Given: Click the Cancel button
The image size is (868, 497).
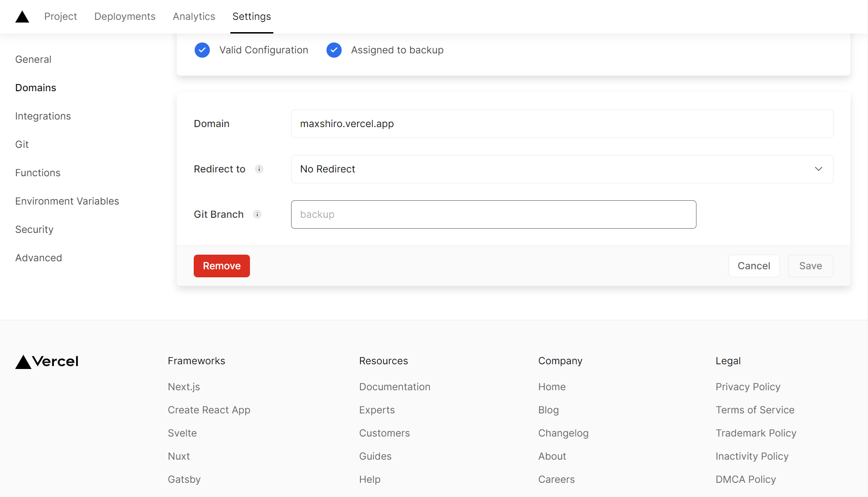Looking at the screenshot, I should 754,266.
